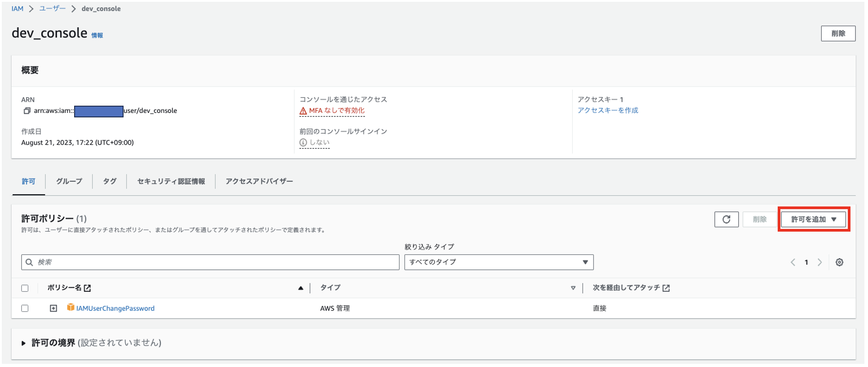
Task: Expand the 許可の境界 section
Action: pyautogui.click(x=24, y=343)
